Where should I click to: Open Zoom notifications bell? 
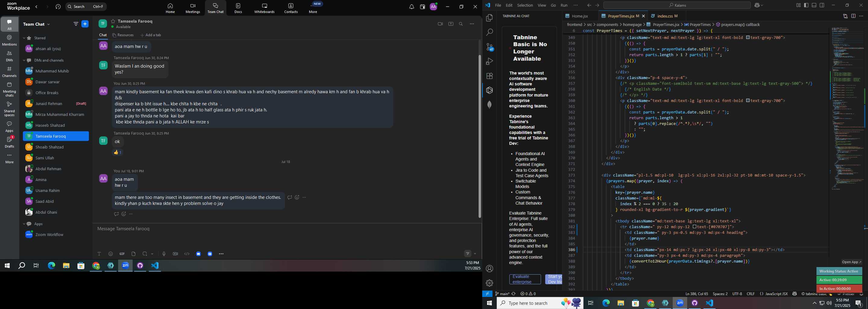411,7
